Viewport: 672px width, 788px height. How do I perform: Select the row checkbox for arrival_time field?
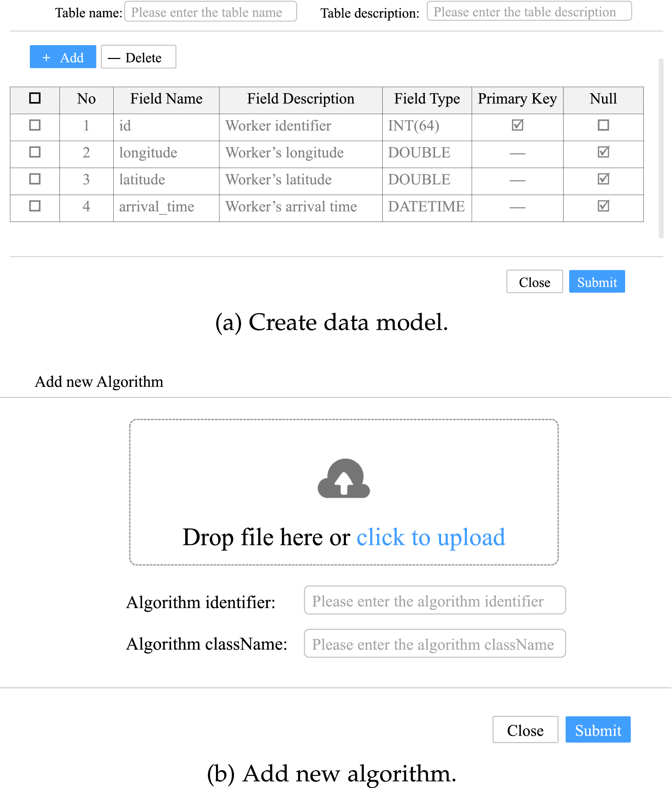[x=34, y=206]
